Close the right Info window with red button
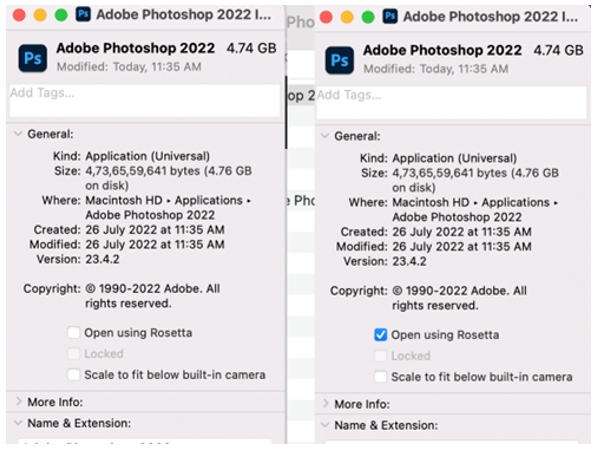Screen dimensions: 595x455 coord(326,17)
